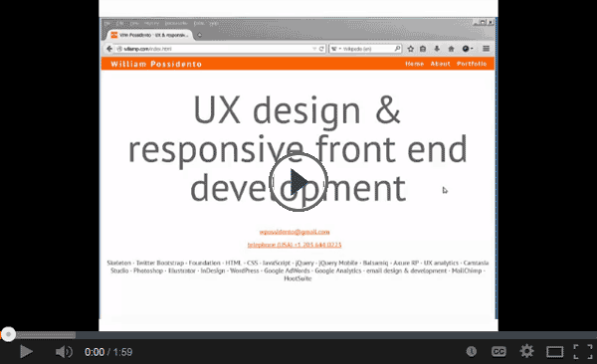The image size is (597, 364).
Task: Click the browser hamburger menu icon
Action: pos(486,49)
